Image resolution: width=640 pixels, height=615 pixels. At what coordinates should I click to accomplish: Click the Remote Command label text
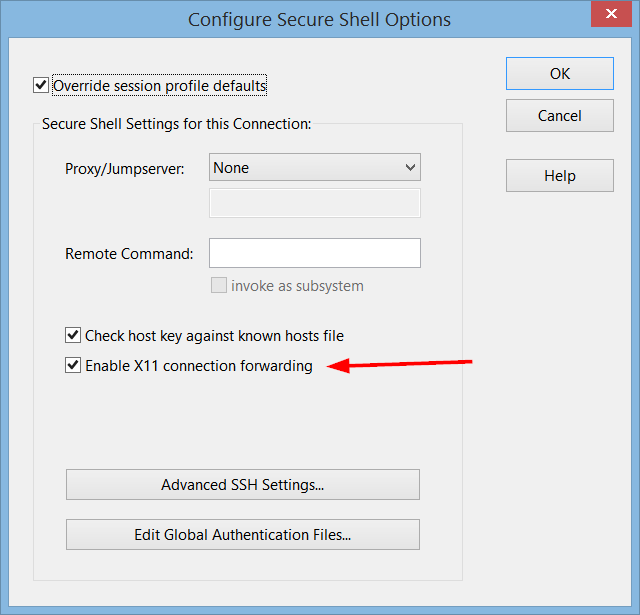(129, 254)
